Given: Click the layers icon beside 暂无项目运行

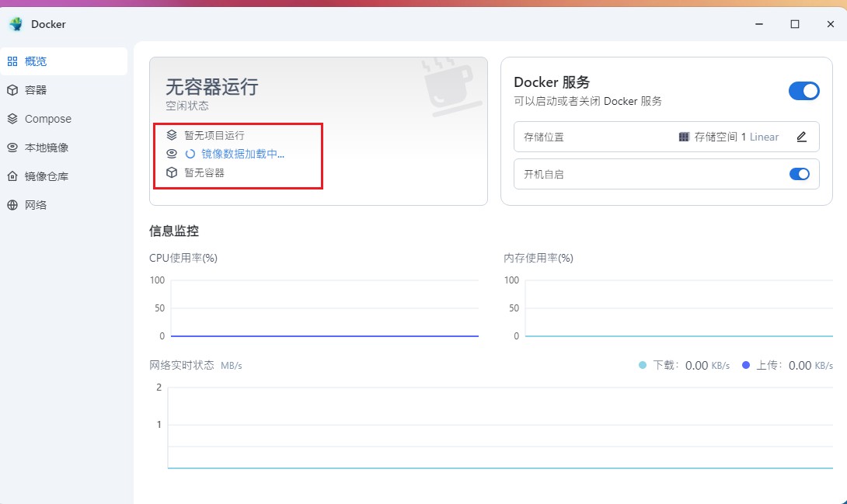Looking at the screenshot, I should (172, 135).
